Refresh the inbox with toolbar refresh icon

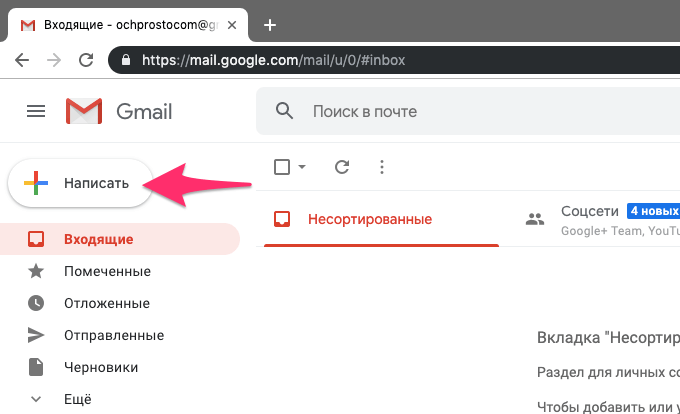click(342, 167)
